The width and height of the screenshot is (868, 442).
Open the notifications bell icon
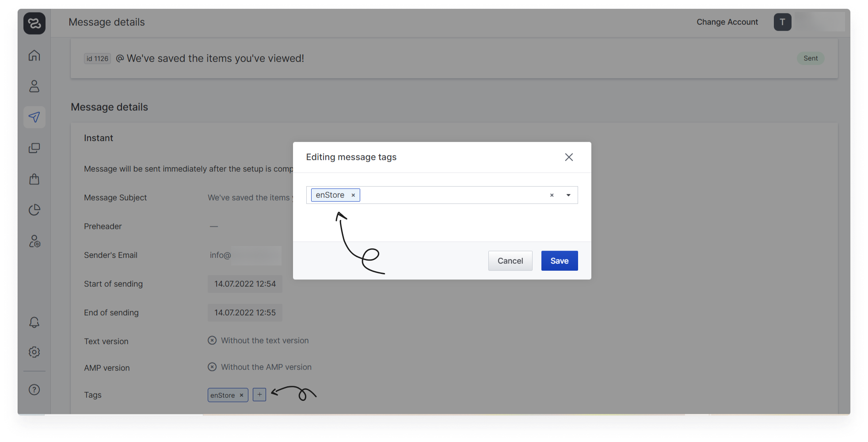[x=34, y=322]
